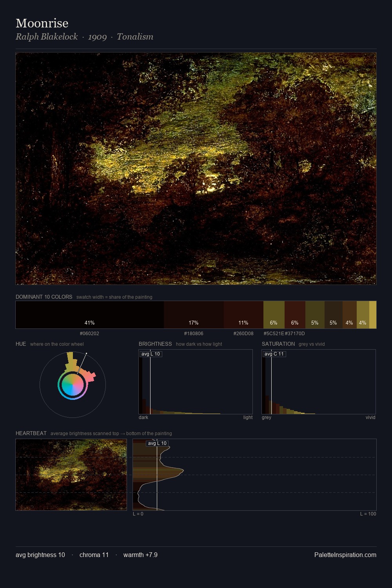
Task: Click the #180806 hex label
Action: (x=194, y=334)
